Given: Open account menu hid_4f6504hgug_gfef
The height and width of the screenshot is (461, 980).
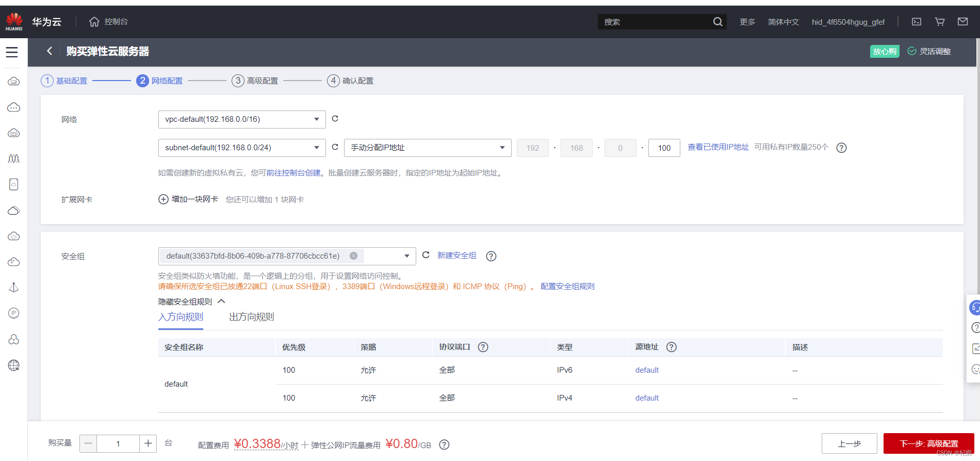Looking at the screenshot, I should (848, 22).
